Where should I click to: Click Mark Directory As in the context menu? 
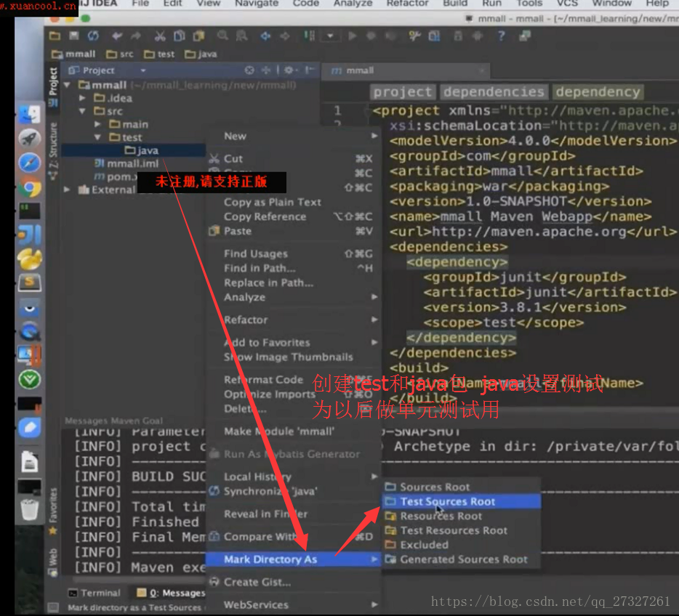pos(293,559)
